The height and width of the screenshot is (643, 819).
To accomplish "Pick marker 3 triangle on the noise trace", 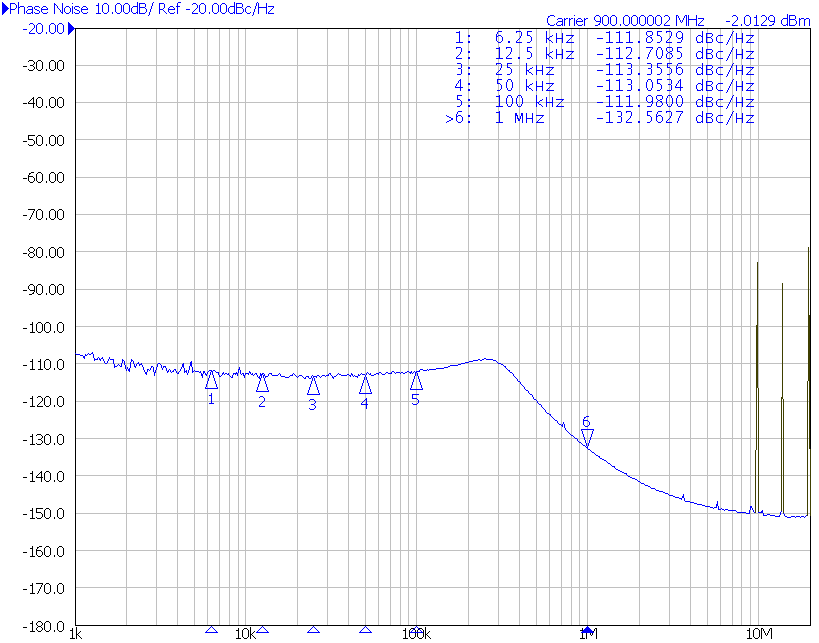I will pos(313,386).
